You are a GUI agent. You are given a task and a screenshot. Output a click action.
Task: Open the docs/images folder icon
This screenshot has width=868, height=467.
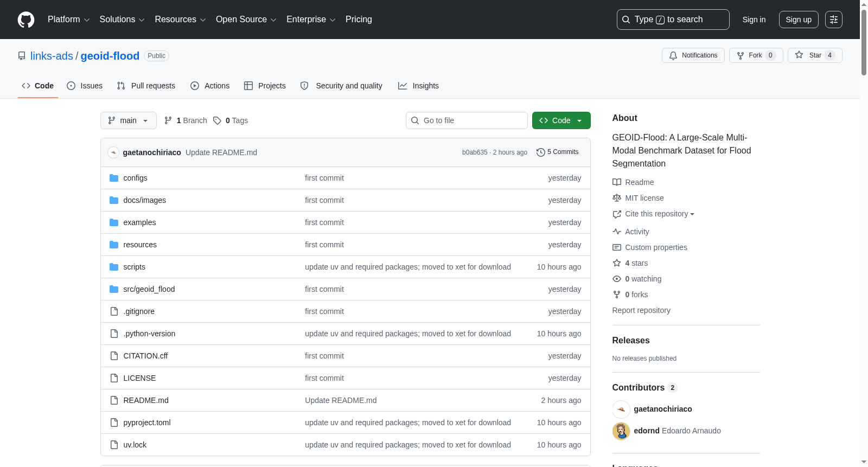pyautogui.click(x=114, y=200)
